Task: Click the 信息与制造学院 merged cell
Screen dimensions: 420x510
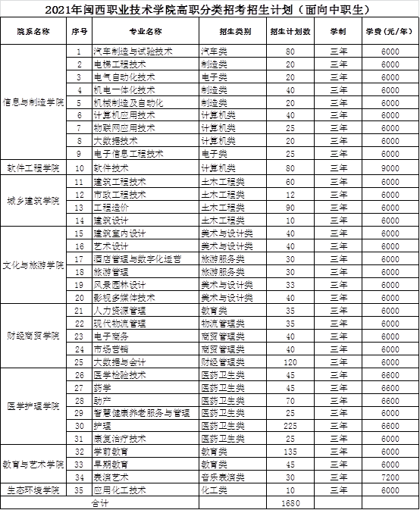Action: pyautogui.click(x=33, y=102)
